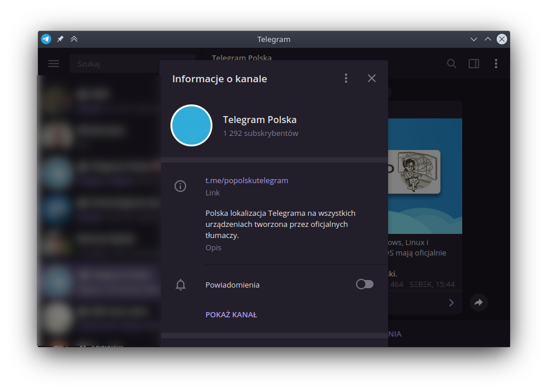Click the pin icon in the title bar
This screenshot has height=392, width=548.
point(60,38)
